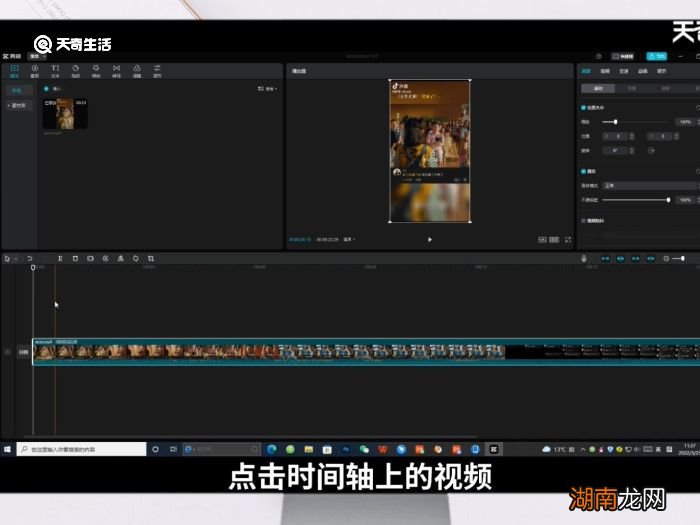Click the timeline zoom-out icon
Image resolution: width=700 pixels, height=525 pixels.
pos(666,258)
